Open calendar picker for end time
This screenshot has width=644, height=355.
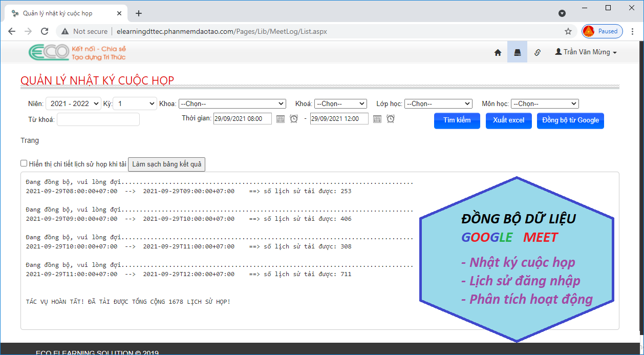point(377,119)
